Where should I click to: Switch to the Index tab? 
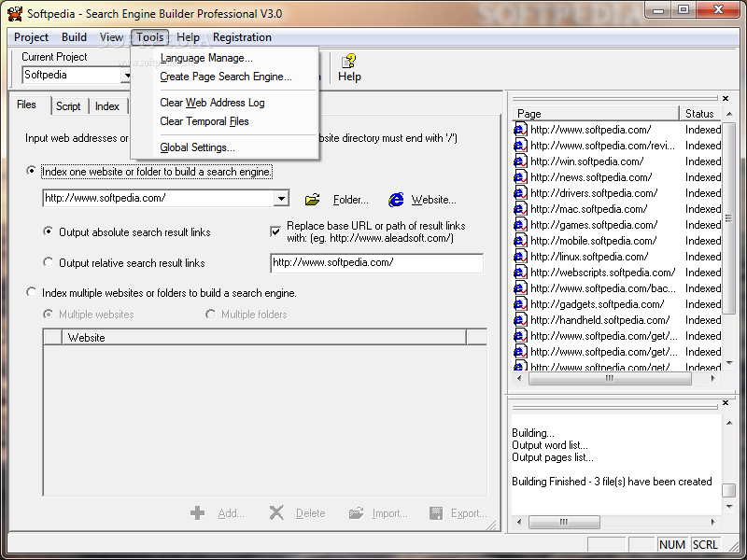pos(107,106)
